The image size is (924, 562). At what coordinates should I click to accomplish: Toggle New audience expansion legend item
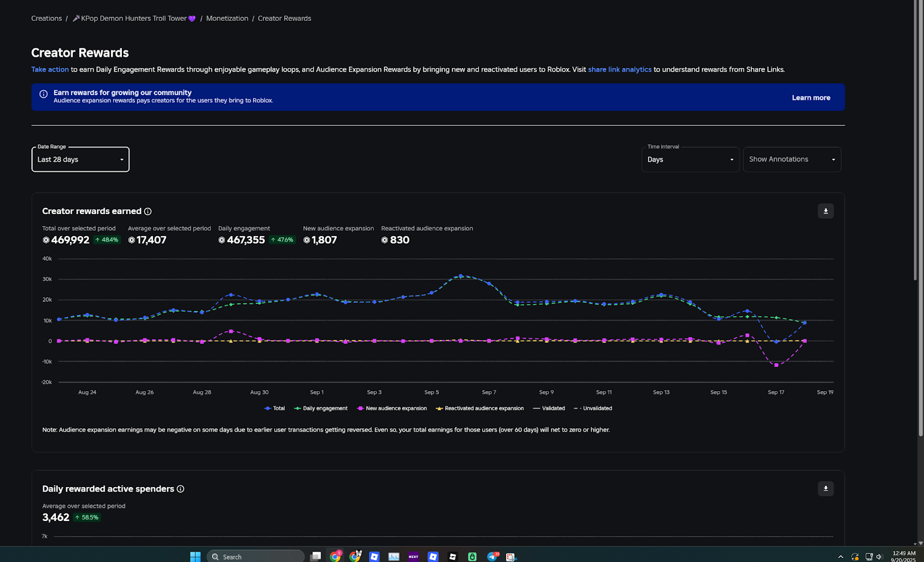(392, 408)
